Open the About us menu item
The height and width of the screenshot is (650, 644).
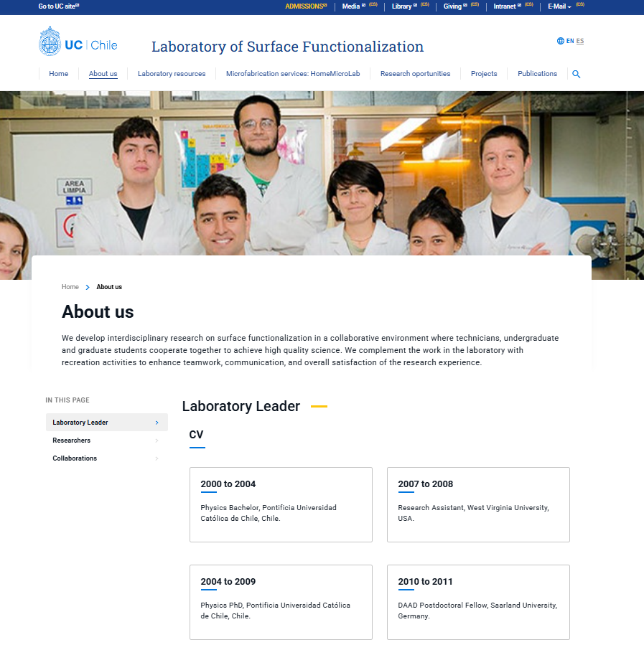click(x=103, y=74)
